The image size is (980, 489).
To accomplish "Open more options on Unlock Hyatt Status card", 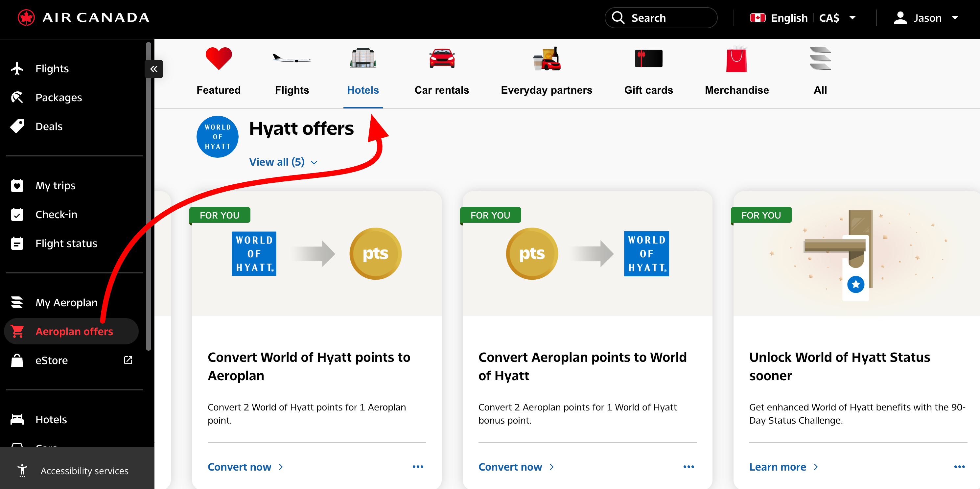I will (959, 467).
